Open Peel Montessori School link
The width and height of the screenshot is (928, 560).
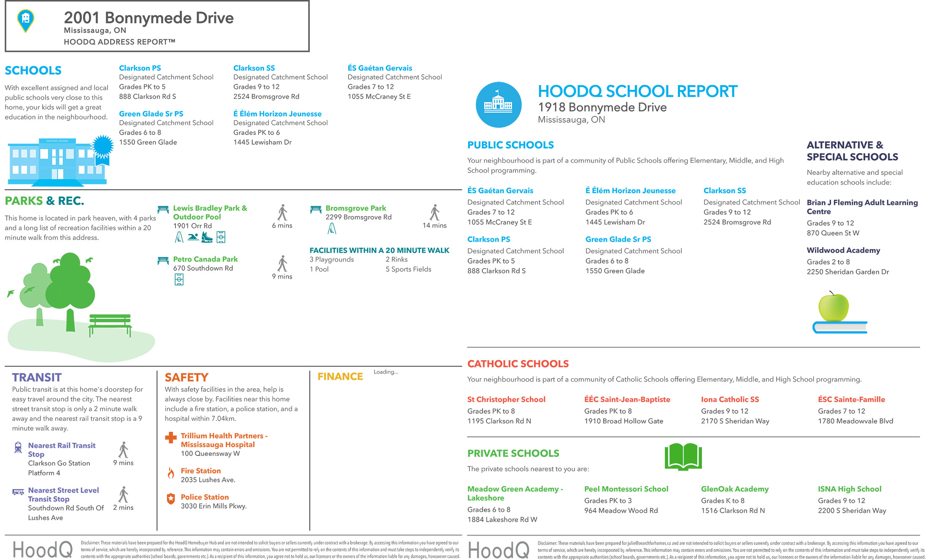(626, 489)
